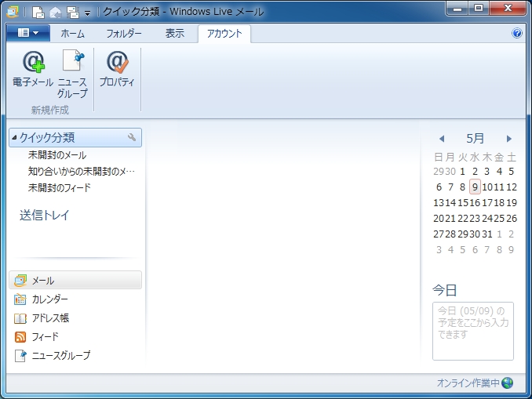Select today, May 9, in calendar

click(475, 187)
